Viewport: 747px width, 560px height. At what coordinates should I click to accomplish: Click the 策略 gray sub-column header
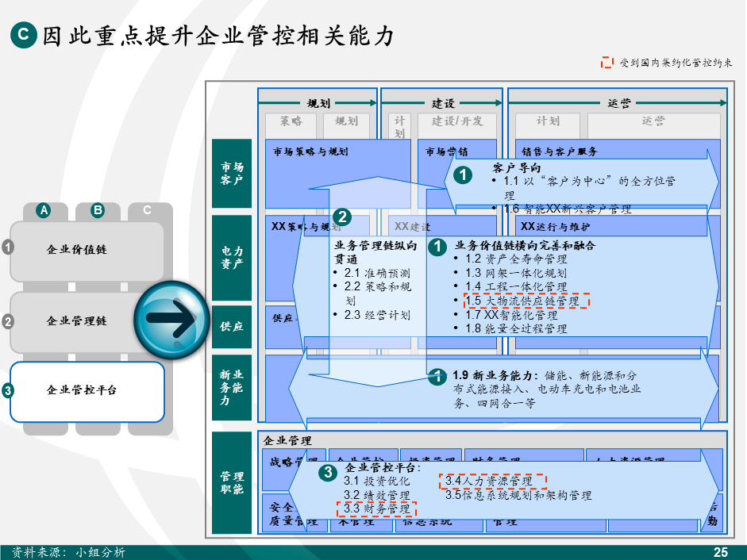point(291,121)
